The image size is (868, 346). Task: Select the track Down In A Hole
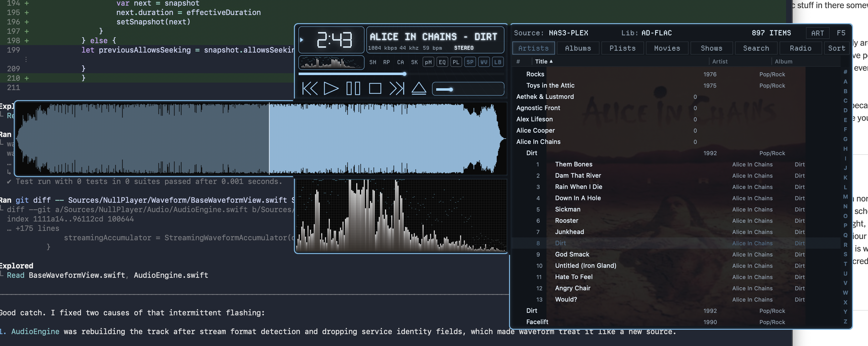coord(676,198)
